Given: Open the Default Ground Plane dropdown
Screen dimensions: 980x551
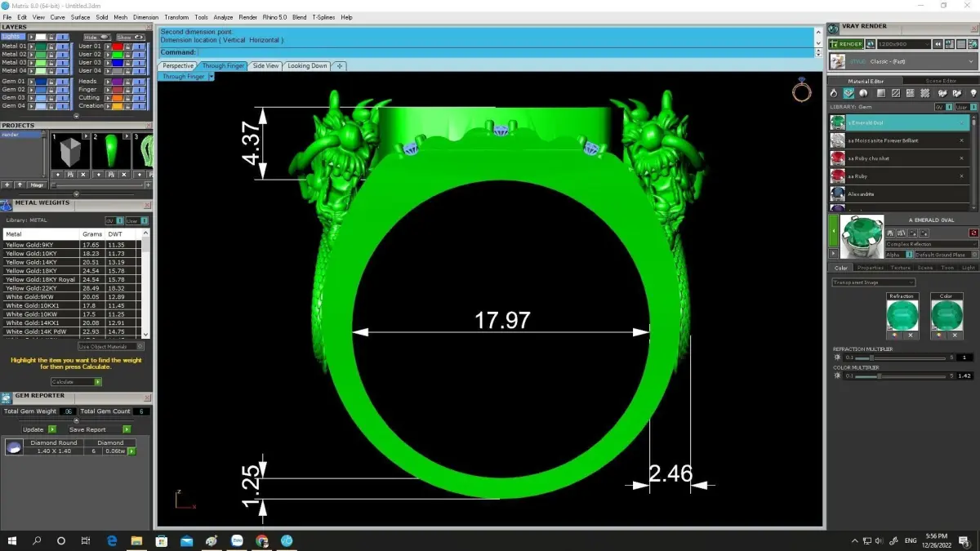Looking at the screenshot, I should coord(946,255).
